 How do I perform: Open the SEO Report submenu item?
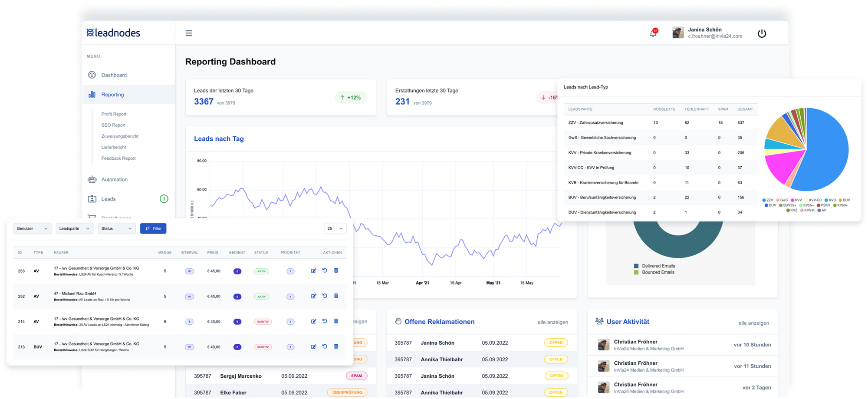pos(113,125)
